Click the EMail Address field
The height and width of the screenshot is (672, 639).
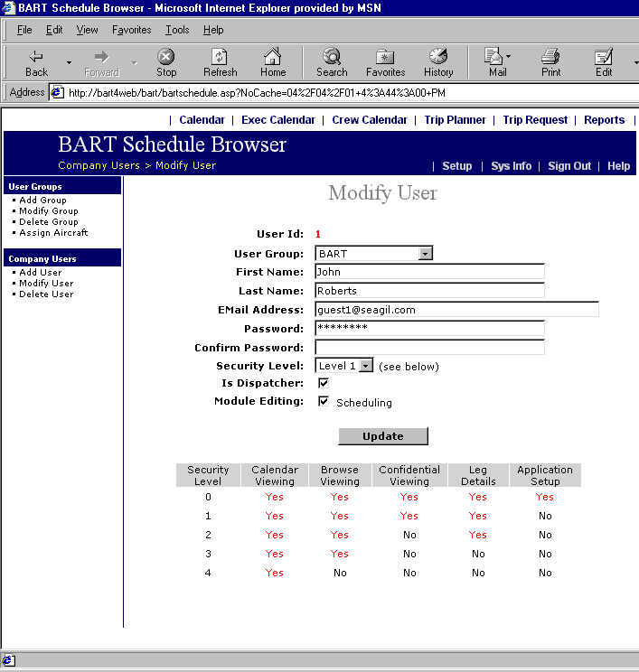(456, 310)
